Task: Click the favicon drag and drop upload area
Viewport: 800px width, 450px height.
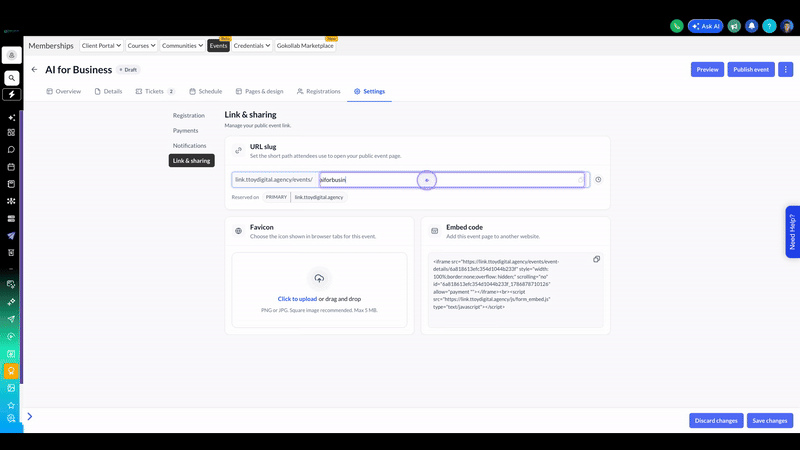Action: tap(319, 290)
